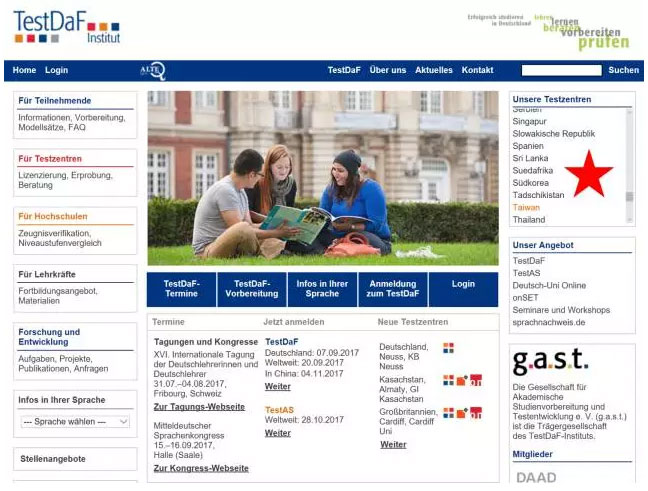Click the DAAD member logo
The width and height of the screenshot is (648, 491).
click(x=536, y=477)
